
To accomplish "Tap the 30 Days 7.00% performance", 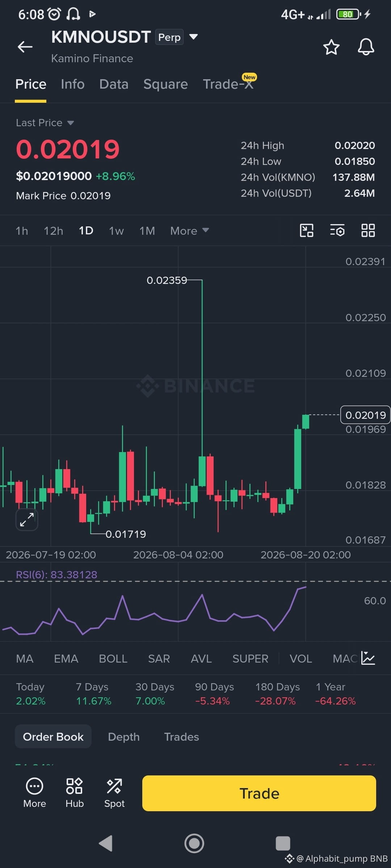I will [155, 694].
